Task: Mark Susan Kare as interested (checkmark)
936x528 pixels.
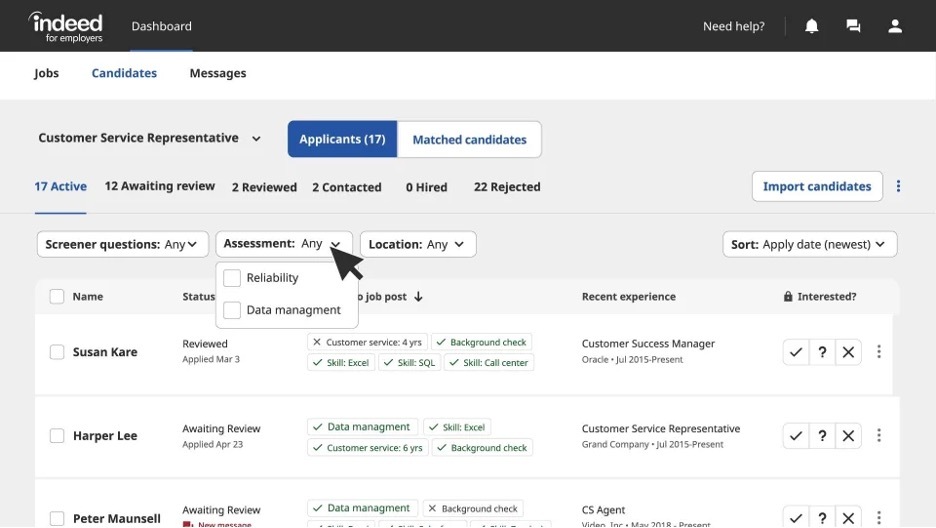Action: pyautogui.click(x=796, y=352)
